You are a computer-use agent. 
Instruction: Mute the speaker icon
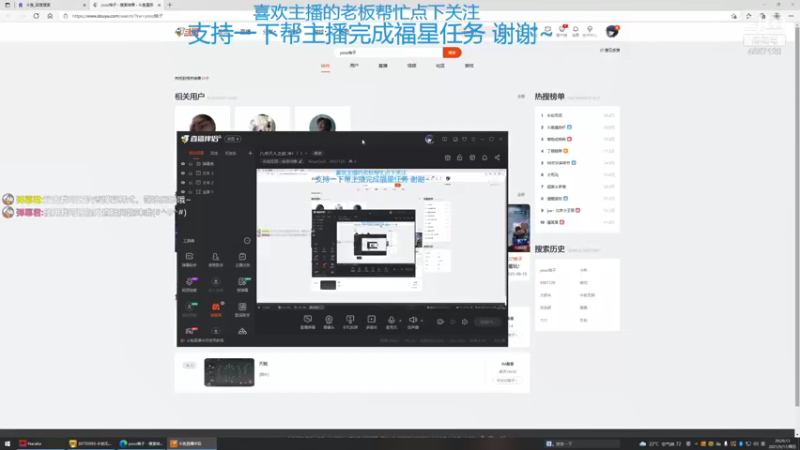(x=413, y=320)
